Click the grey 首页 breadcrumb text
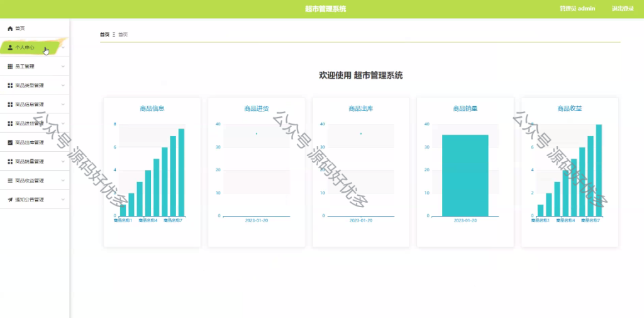This screenshot has width=644, height=318. pos(123,35)
